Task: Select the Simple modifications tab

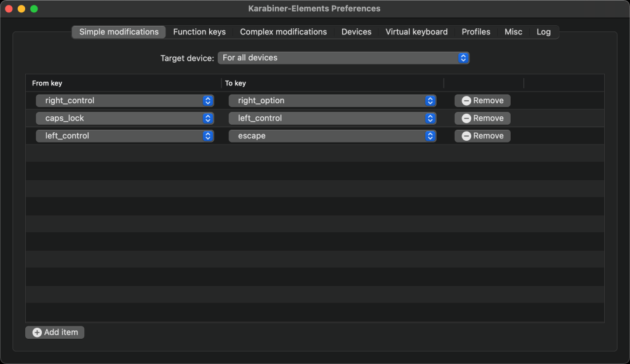Action: coord(119,32)
